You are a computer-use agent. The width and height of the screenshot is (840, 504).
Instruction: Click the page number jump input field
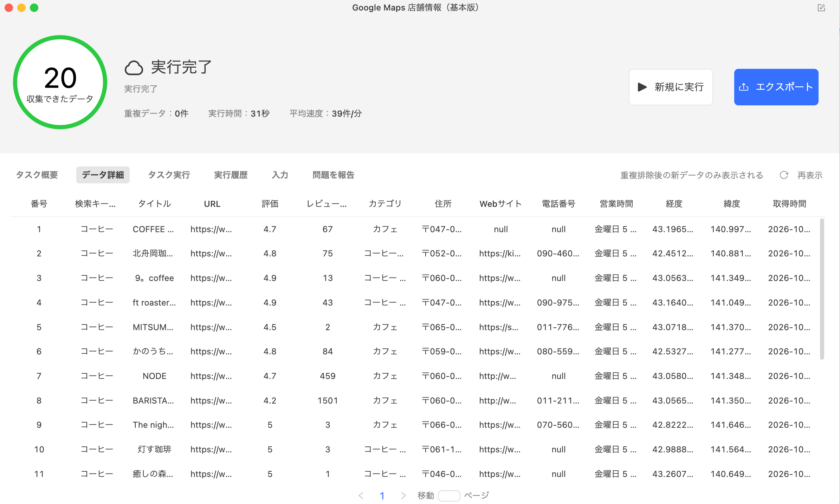click(x=449, y=496)
